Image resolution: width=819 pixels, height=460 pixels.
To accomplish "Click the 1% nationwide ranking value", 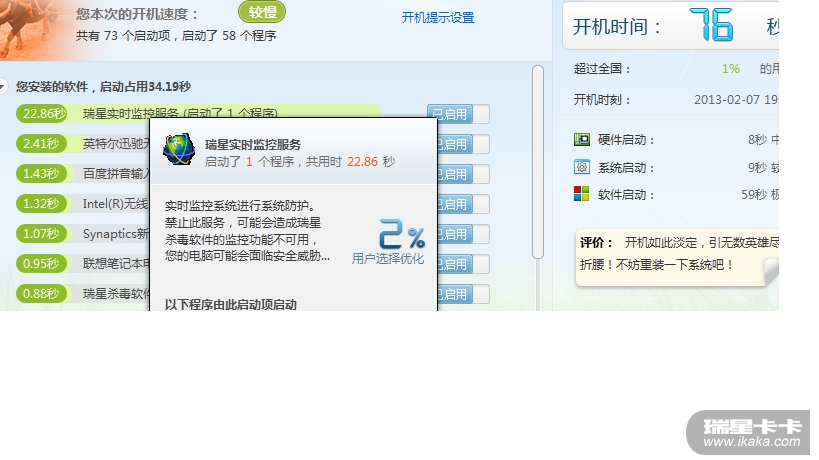I will 731,68.
